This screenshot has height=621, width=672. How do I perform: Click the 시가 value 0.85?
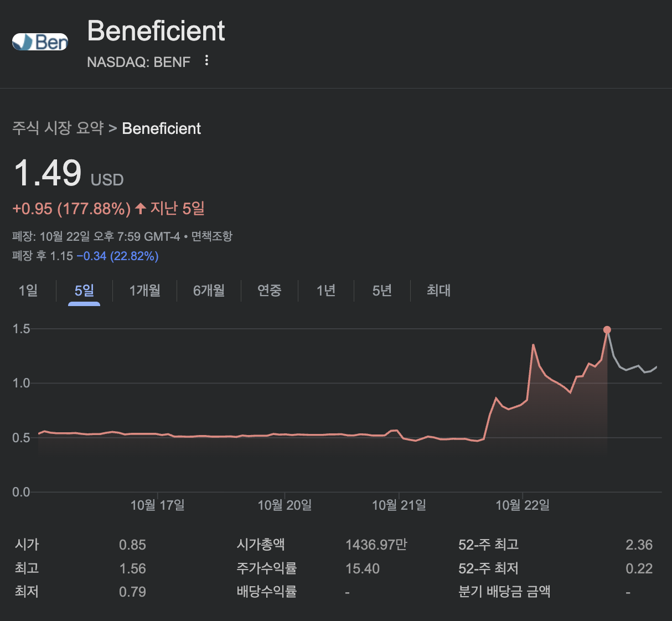(132, 545)
